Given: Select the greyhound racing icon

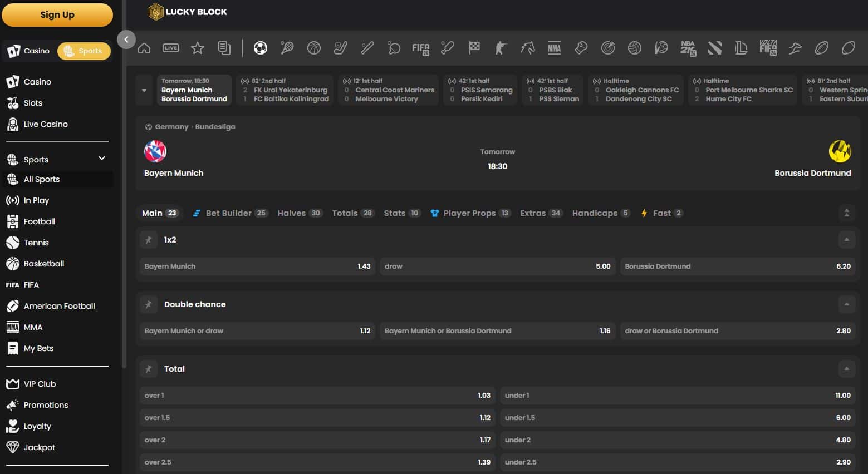Looking at the screenshot, I should click(795, 48).
